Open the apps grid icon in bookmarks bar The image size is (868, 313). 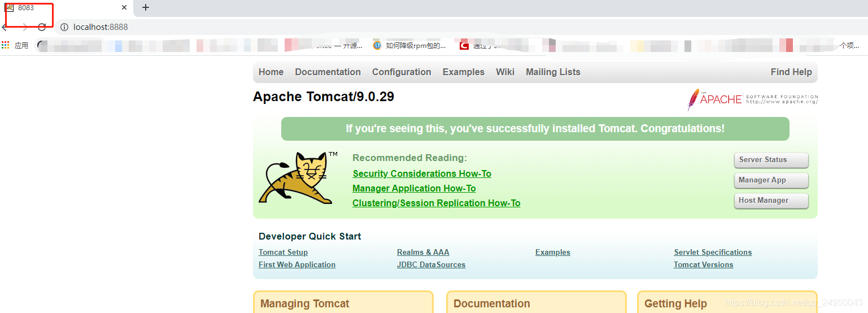[6, 45]
